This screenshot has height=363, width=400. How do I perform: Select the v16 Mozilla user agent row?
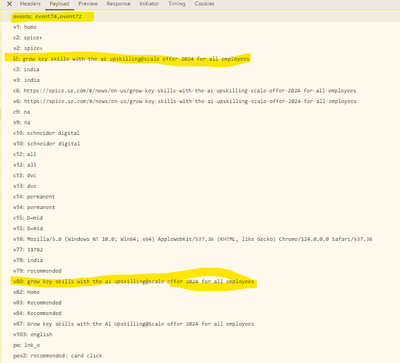click(x=193, y=239)
